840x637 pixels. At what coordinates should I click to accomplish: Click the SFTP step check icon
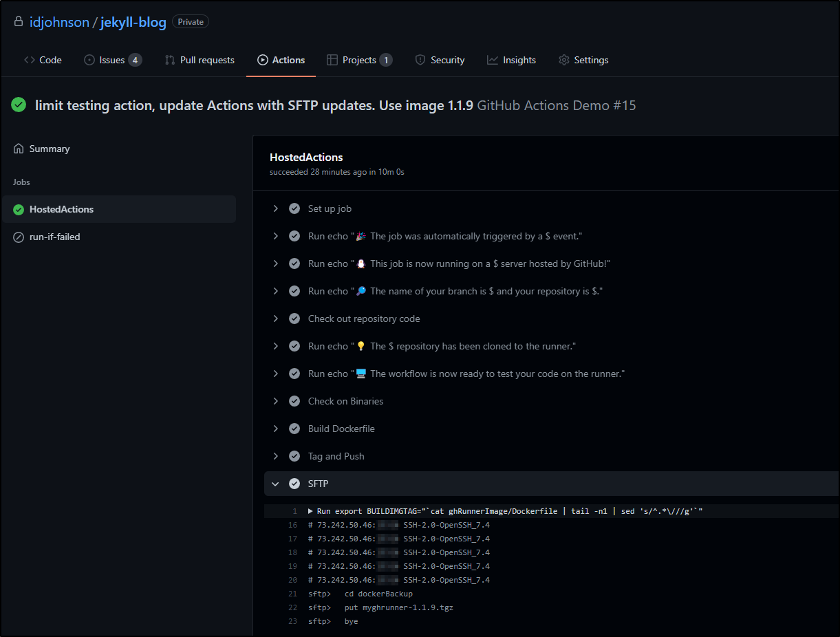[x=294, y=484]
